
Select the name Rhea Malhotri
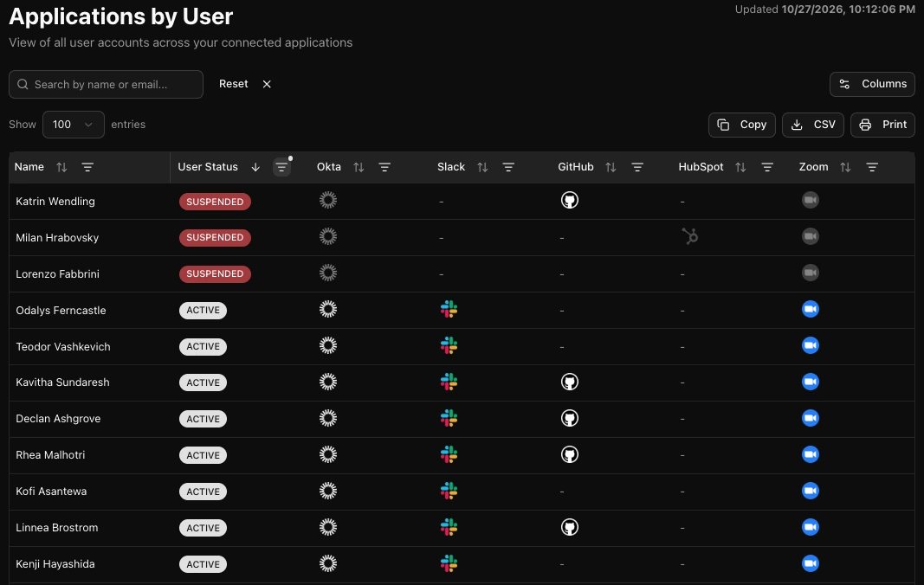coord(50,455)
